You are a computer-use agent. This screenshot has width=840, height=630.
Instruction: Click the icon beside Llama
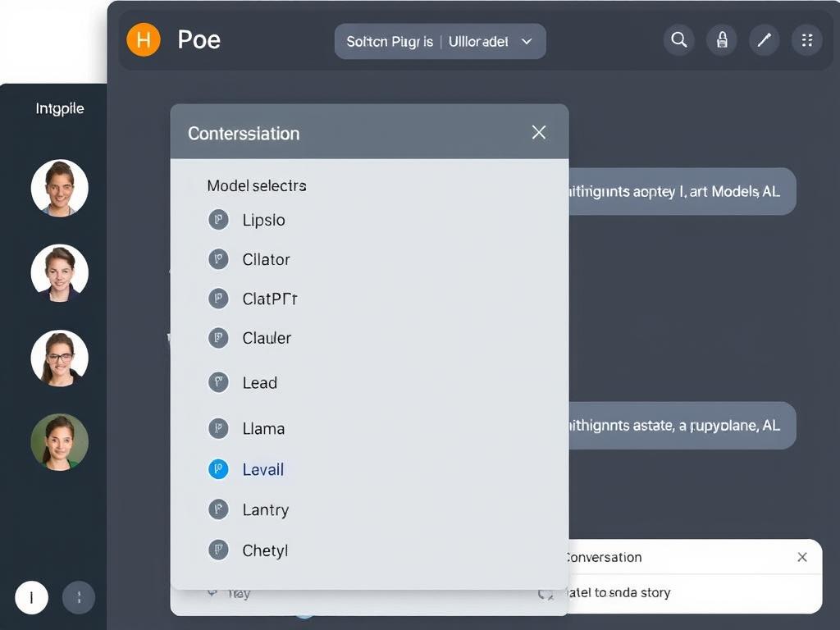point(218,428)
